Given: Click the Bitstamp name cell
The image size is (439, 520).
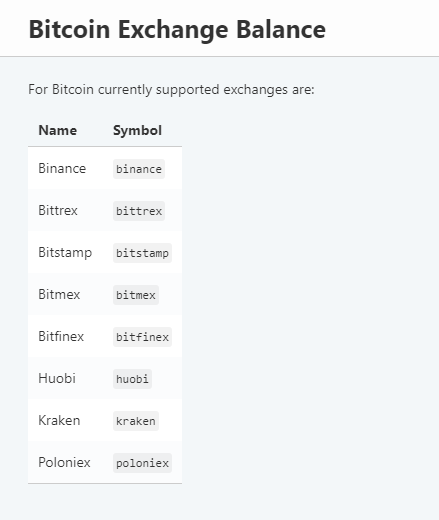Looking at the screenshot, I should tap(65, 253).
